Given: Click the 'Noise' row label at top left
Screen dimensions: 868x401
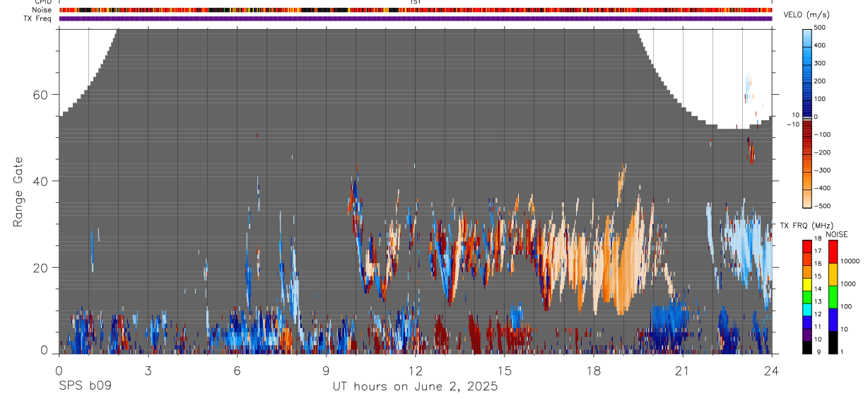Looking at the screenshot, I should pos(42,10).
